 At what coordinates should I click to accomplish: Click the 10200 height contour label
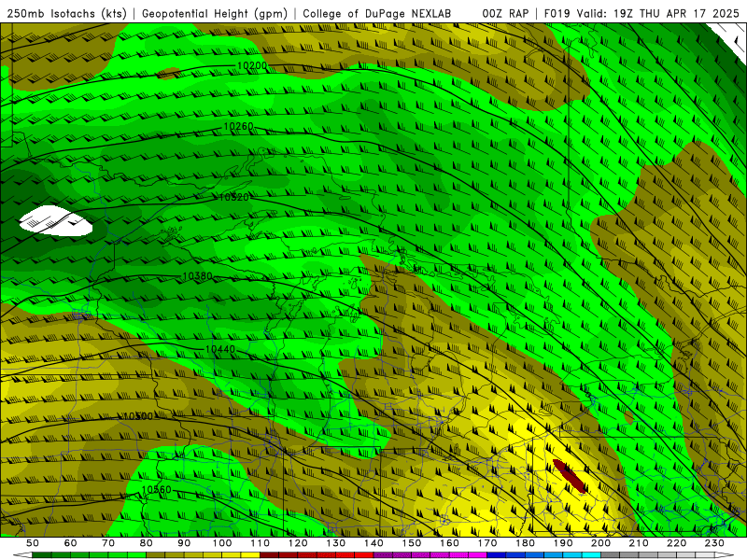tap(252, 65)
